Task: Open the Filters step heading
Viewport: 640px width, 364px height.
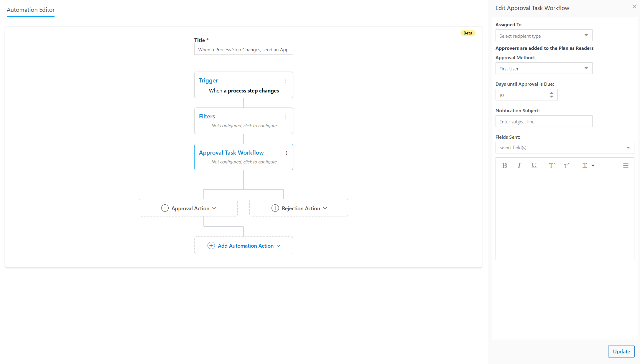Action: [207, 116]
